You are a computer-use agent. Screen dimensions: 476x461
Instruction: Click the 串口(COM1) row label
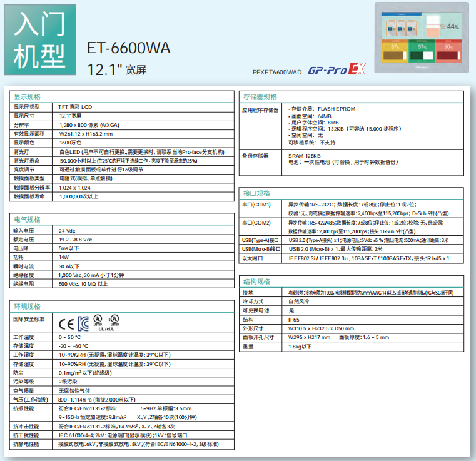click(x=256, y=205)
